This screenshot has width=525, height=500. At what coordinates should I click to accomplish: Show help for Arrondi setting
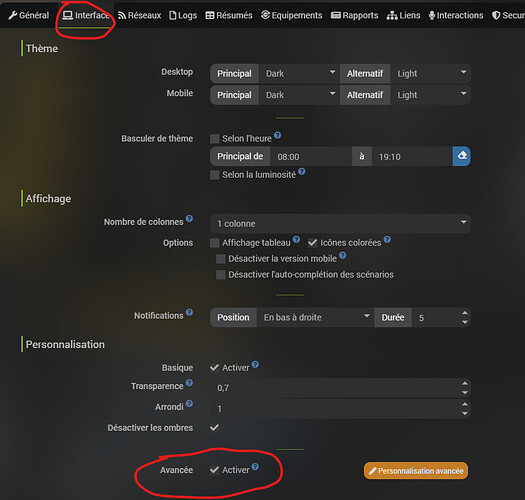pyautogui.click(x=189, y=404)
